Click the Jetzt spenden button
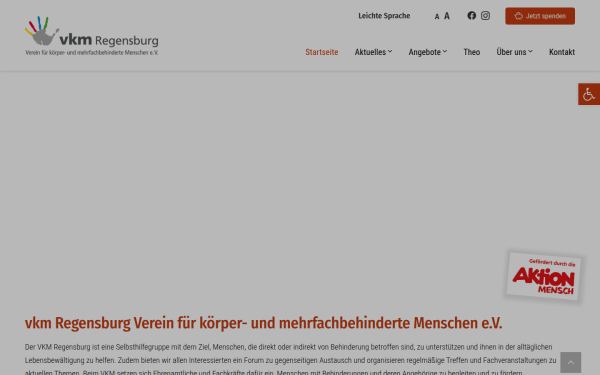Screen dimensions: 600x375 (x=540, y=16)
